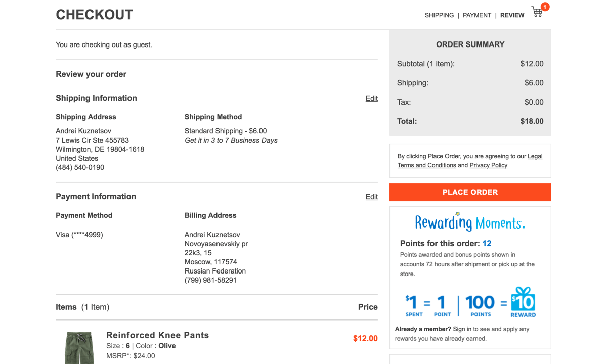Edit the Shipping Information section
The height and width of the screenshot is (364, 607).
371,98
